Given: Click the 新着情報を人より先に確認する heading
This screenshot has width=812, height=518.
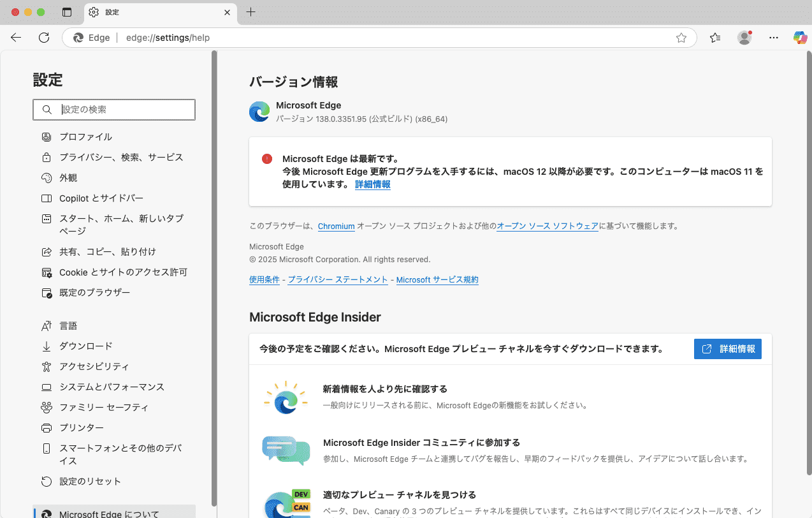Looking at the screenshot, I should coord(385,389).
